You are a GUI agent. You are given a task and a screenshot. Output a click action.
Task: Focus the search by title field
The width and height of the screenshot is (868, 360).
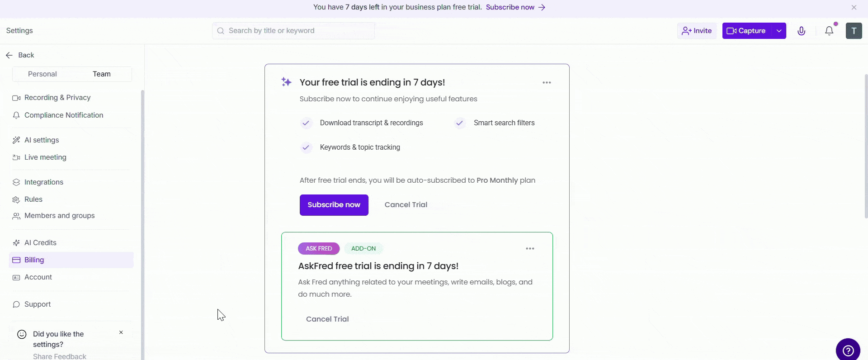click(x=294, y=31)
